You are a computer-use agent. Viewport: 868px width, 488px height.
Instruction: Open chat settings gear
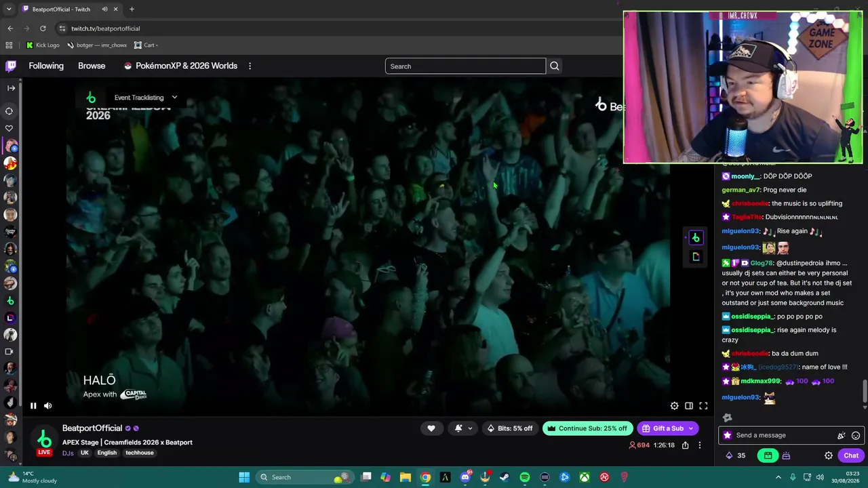click(x=829, y=456)
